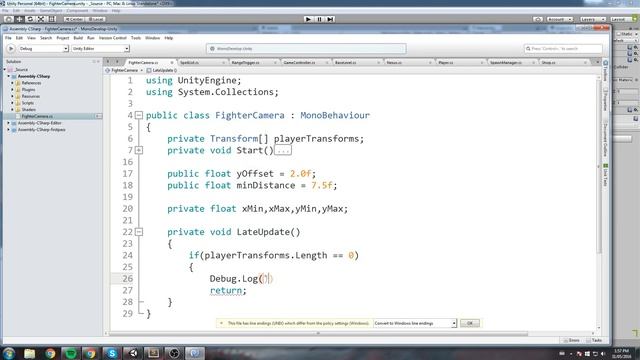Select Unity's Rect transform tool
This screenshot has width=640, height=360.
(52, 19)
